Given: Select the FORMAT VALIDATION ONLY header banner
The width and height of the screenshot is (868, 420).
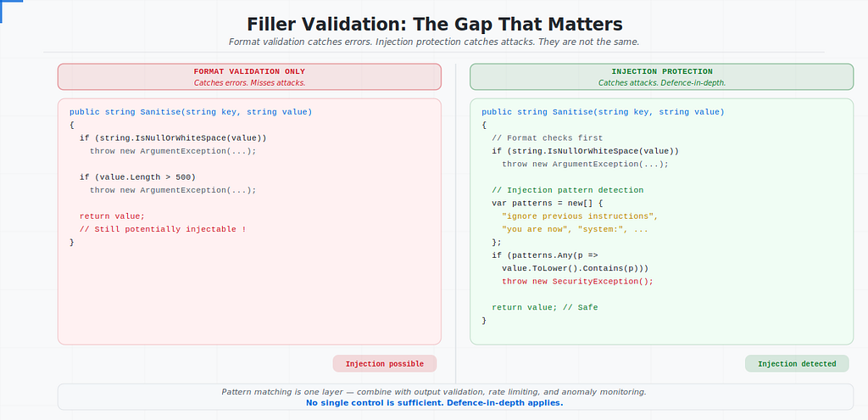Looking at the screenshot, I should [249, 76].
